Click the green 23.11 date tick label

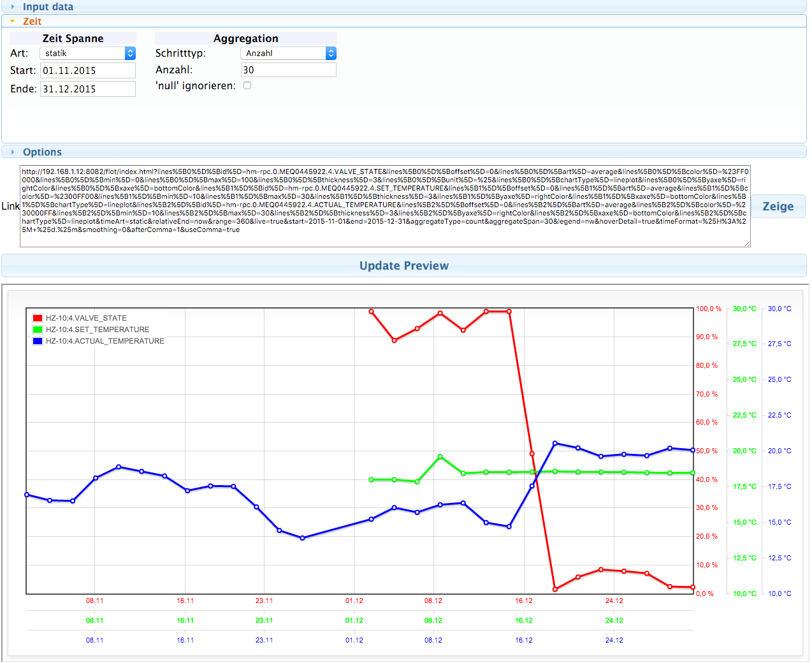[265, 620]
